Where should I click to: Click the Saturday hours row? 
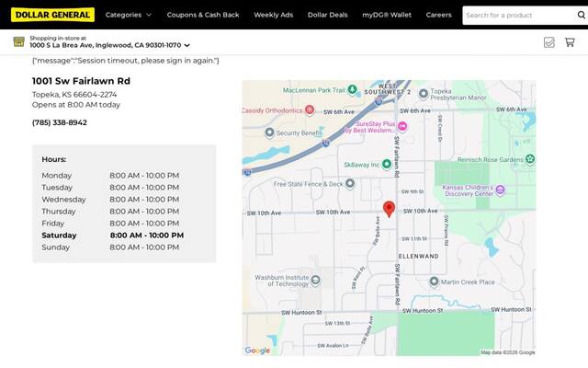coord(113,236)
